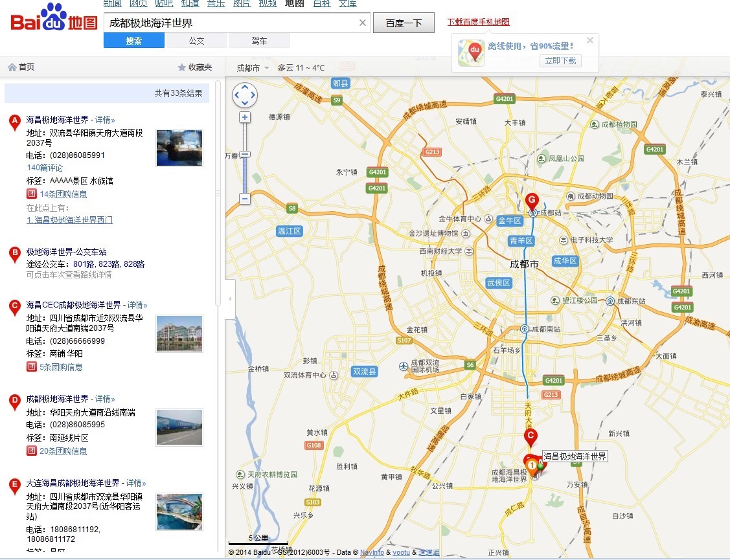
Task: Open the yootu data link
Action: [x=401, y=552]
